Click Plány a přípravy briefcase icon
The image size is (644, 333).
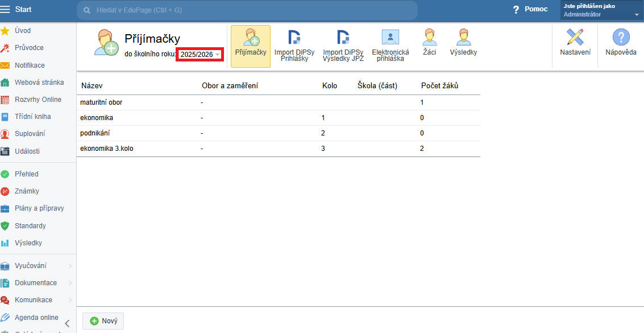(x=5, y=208)
